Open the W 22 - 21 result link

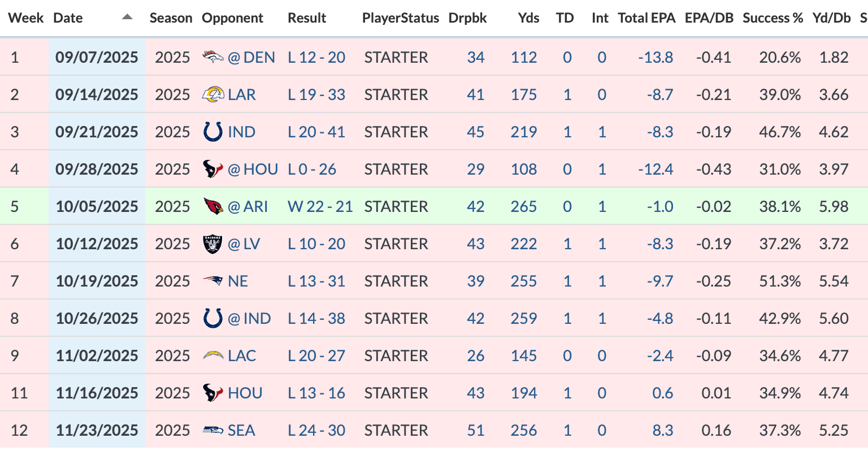point(320,206)
